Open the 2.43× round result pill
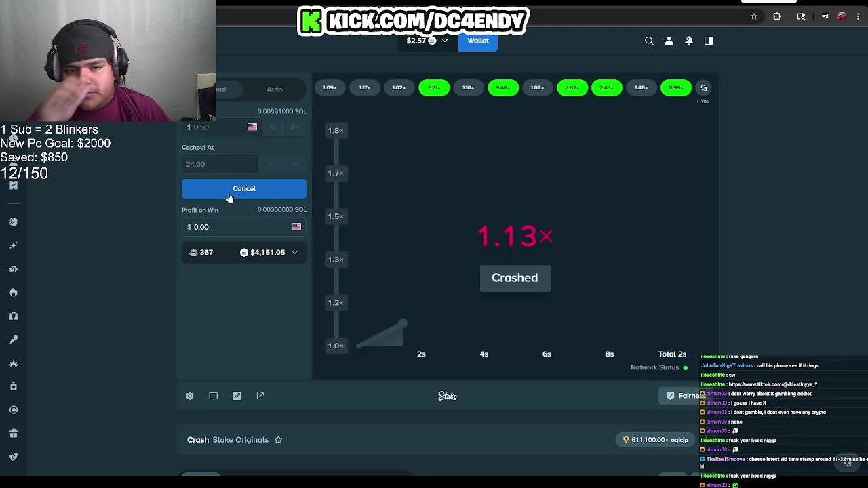Viewport: 868px width, 488px height. (x=607, y=87)
